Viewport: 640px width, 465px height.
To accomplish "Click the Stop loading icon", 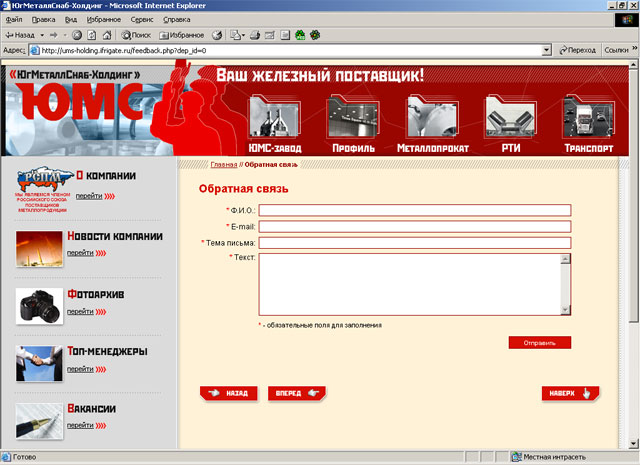I will [77, 35].
